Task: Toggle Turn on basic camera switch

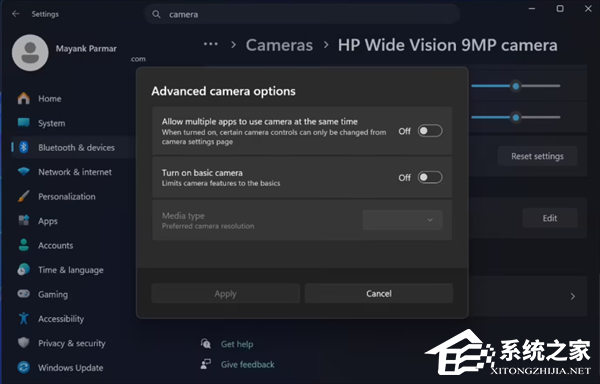Action: [x=430, y=177]
